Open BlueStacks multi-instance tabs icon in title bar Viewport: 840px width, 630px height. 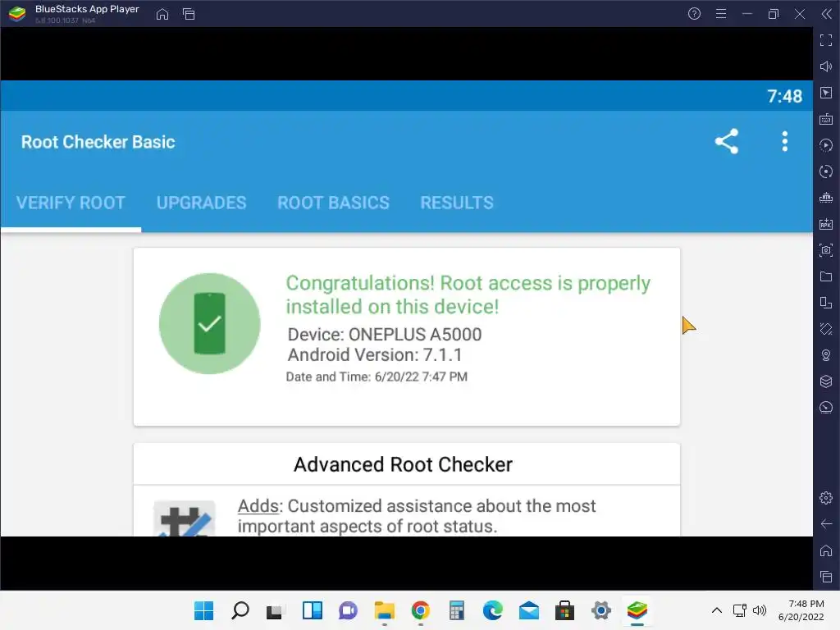point(189,14)
